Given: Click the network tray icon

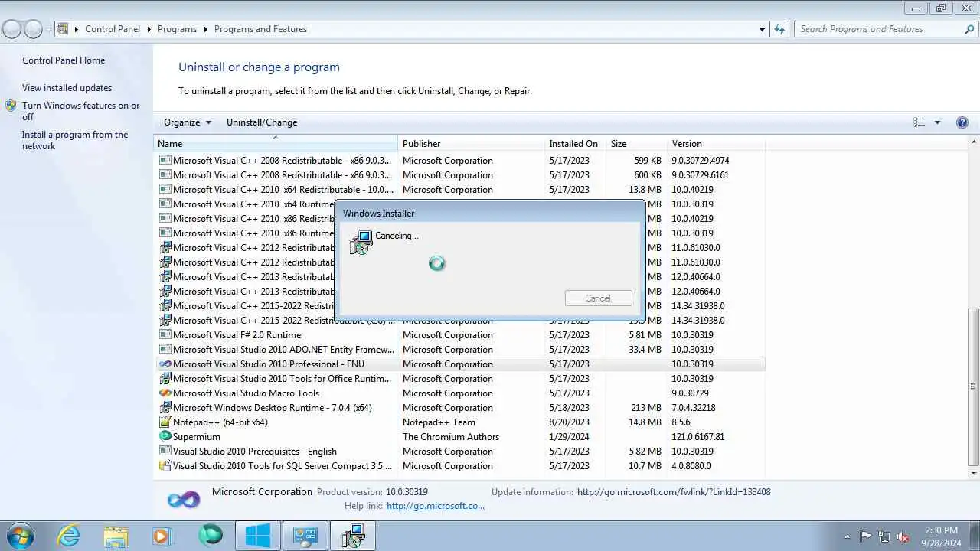Looking at the screenshot, I should [884, 536].
